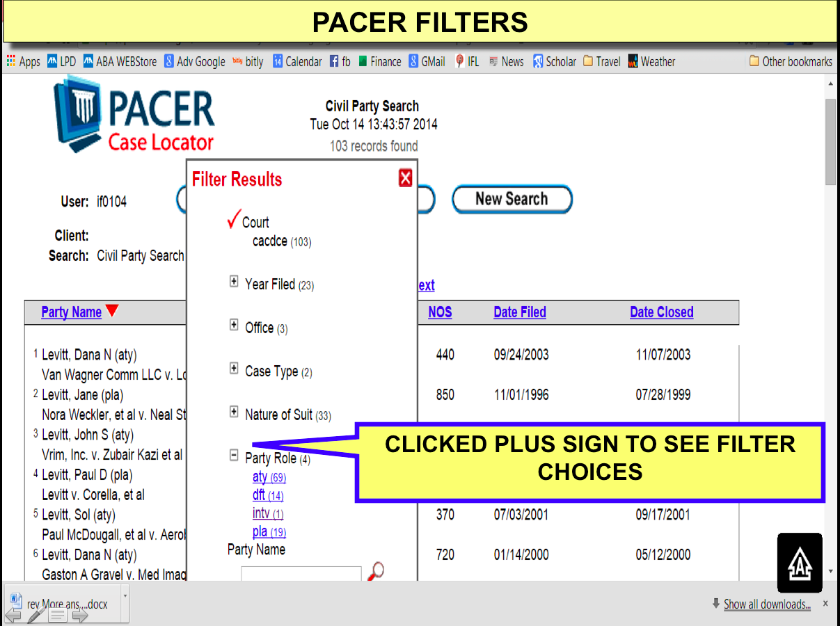Open the ABA WEBStore bookmark
The height and width of the screenshot is (626, 840).
[120, 61]
